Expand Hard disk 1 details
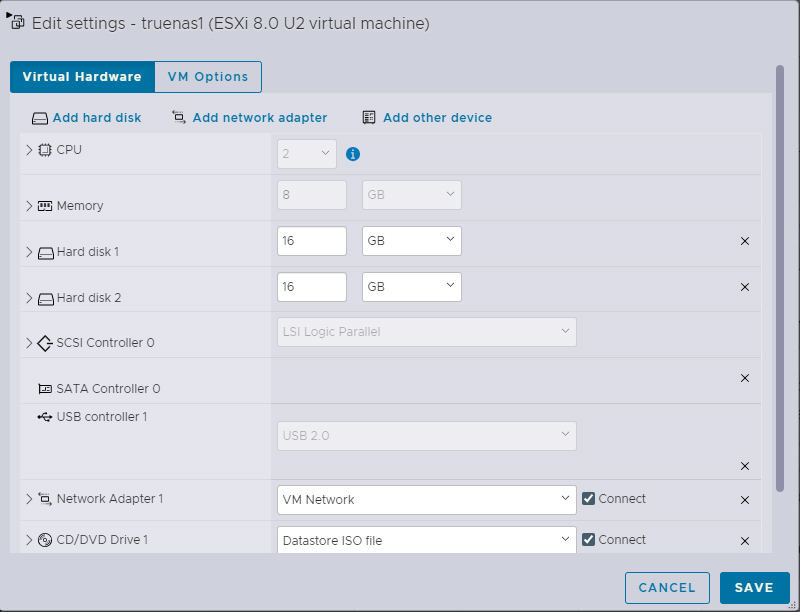 coord(29,252)
